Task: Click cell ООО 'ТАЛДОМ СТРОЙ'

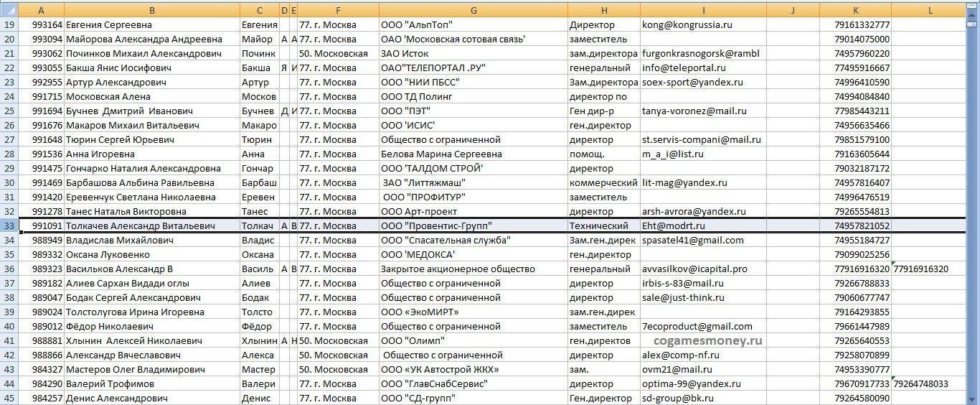Action: click(x=473, y=168)
